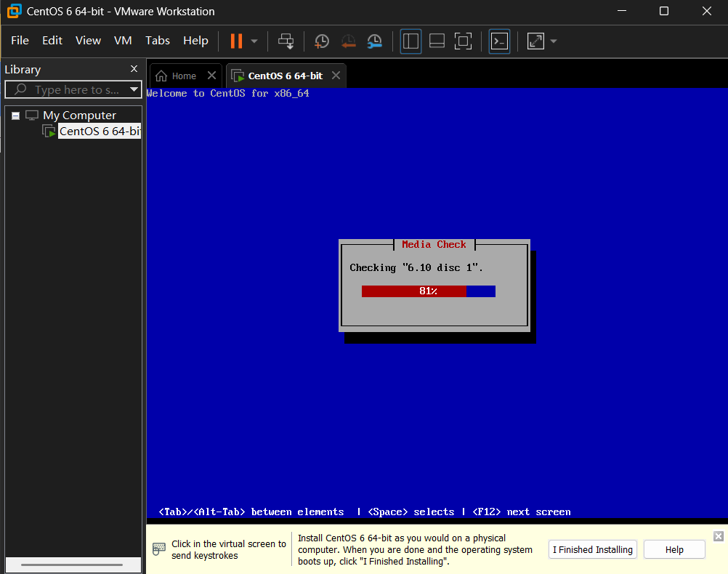Screen dimensions: 728x574
Task: Open the power options dropdown arrow
Action: pos(254,41)
